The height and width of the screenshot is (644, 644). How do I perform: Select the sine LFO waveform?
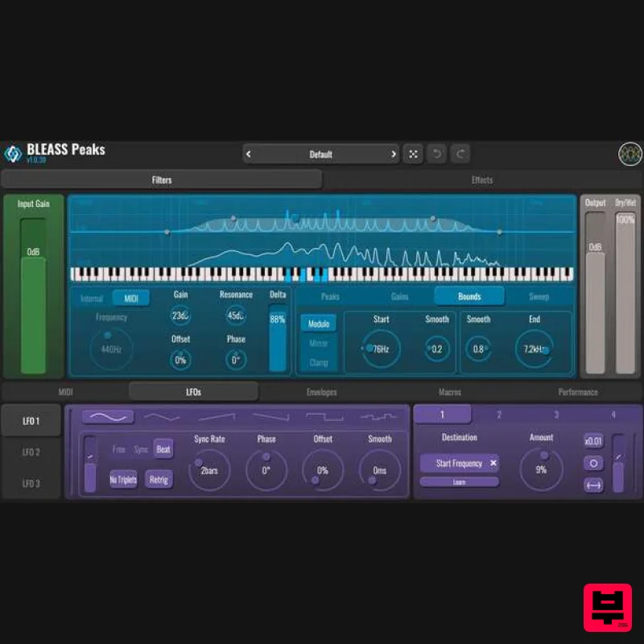coord(108,417)
